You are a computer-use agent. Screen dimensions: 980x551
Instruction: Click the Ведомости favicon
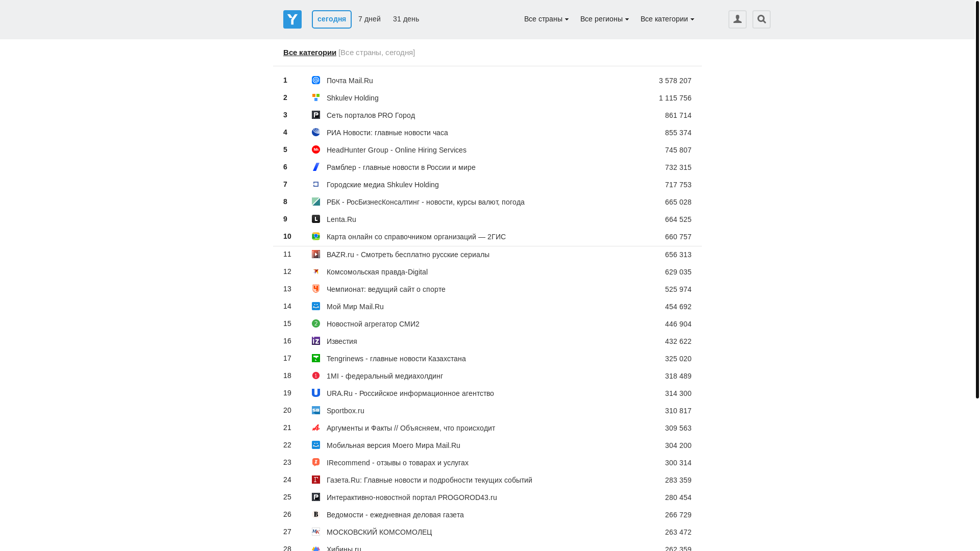coord(316,514)
